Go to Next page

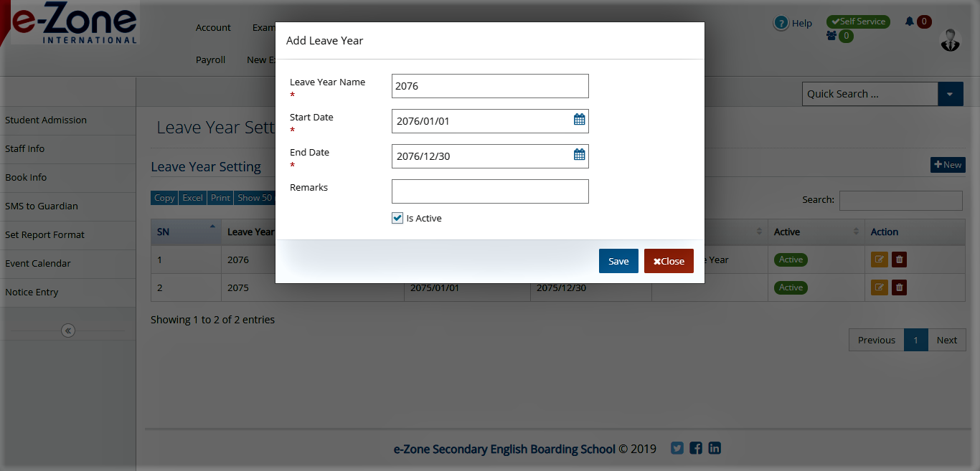(x=947, y=340)
